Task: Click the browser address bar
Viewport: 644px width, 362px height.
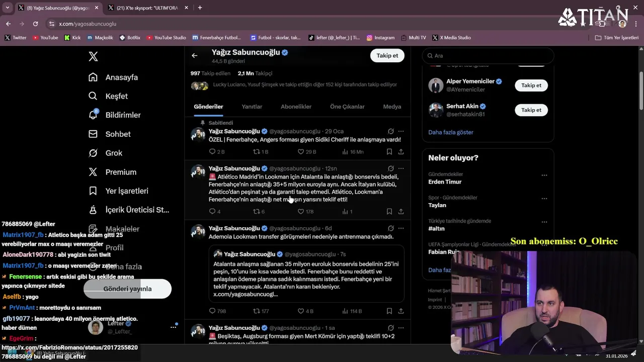Action: click(x=302, y=24)
